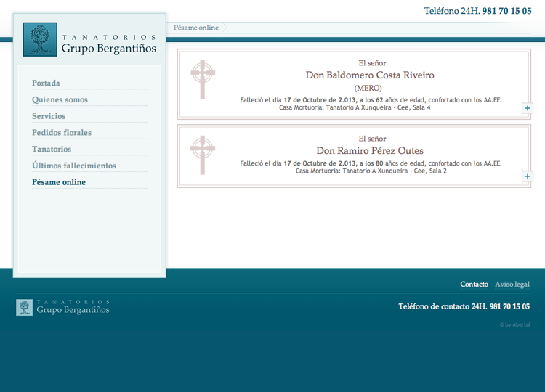Click the cross icon beside Don Baldomero Costa Riveiro
The image size is (545, 392).
pos(203,80)
